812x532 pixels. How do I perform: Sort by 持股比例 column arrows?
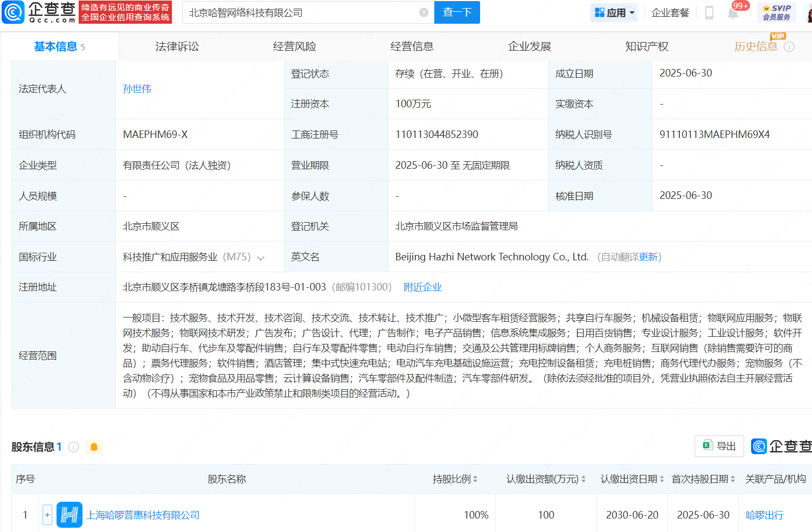tap(475, 479)
